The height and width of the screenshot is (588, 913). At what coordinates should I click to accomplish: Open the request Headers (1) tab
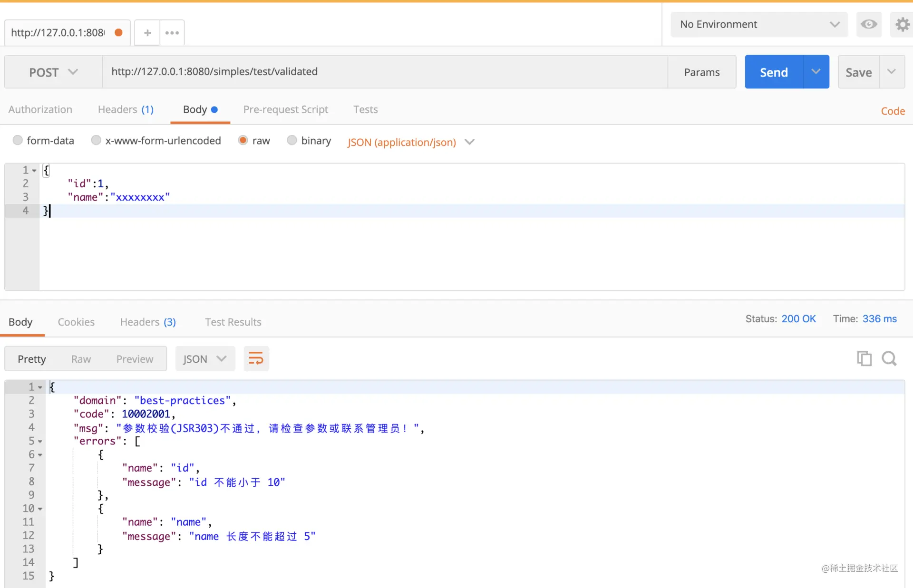[126, 109]
